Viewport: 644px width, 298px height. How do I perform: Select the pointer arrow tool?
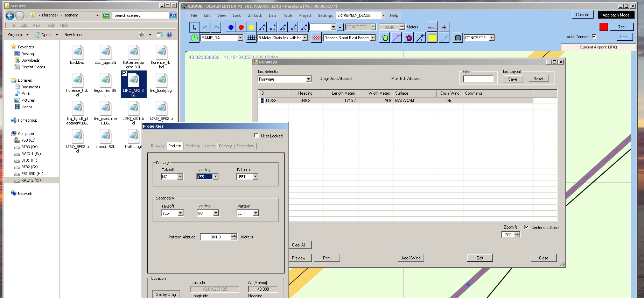pyautogui.click(x=195, y=27)
